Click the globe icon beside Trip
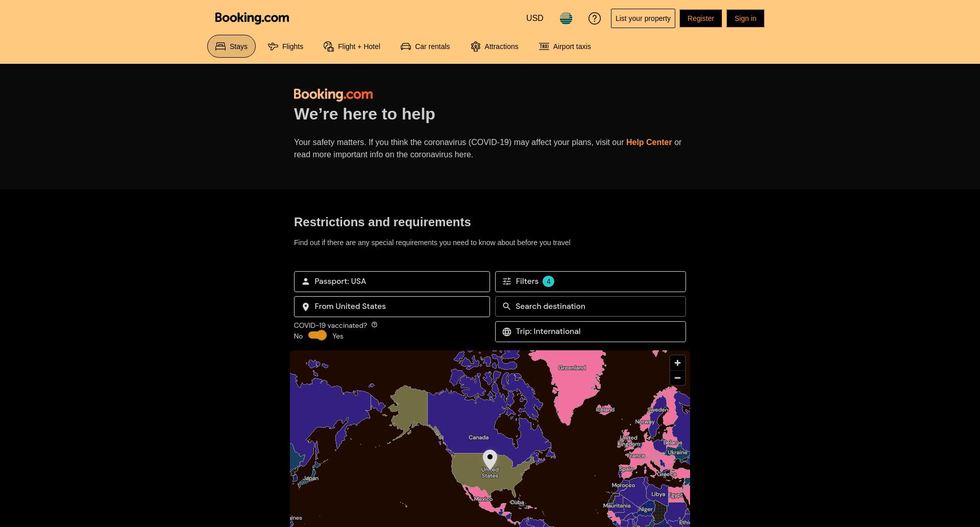Image resolution: width=980 pixels, height=527 pixels. pyautogui.click(x=507, y=332)
